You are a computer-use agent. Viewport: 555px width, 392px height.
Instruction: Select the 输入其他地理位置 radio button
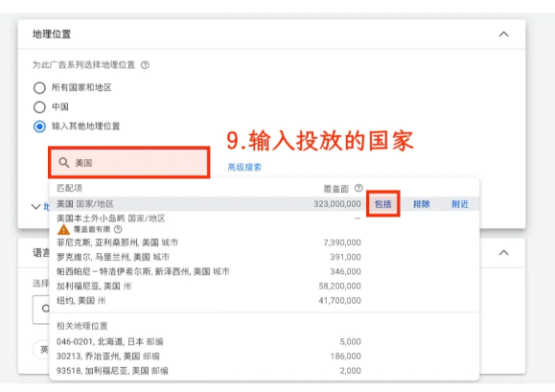(39, 127)
